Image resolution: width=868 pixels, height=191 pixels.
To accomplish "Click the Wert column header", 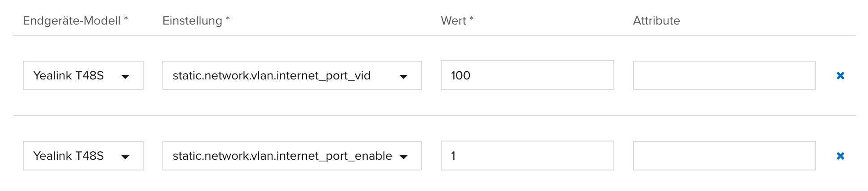I will 453,21.
